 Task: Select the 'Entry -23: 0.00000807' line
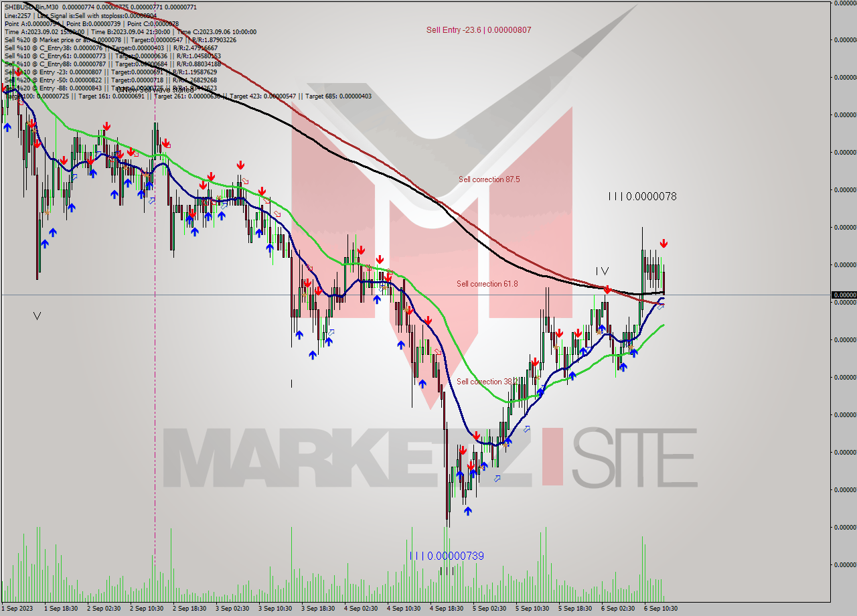pyautogui.click(x=110, y=72)
